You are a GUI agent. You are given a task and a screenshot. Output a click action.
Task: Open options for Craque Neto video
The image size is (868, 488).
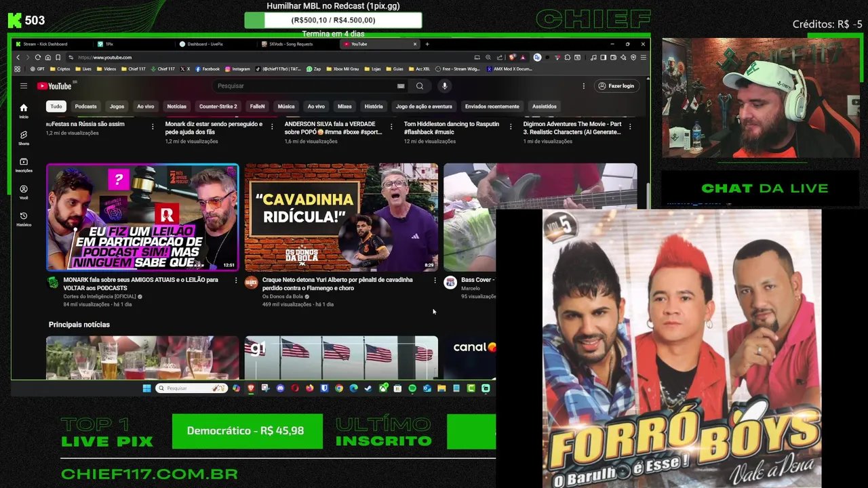[x=435, y=280]
